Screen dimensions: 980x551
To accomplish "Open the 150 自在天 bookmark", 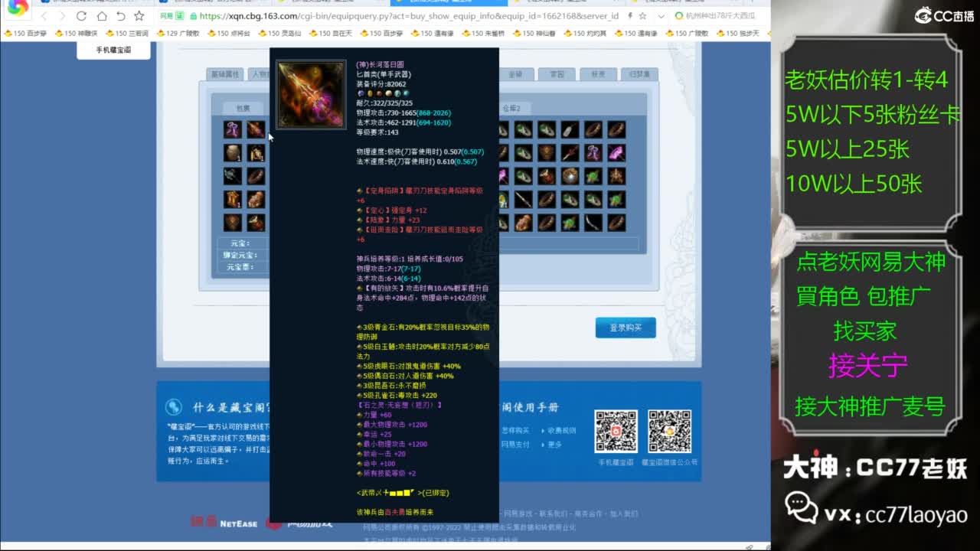I will pyautogui.click(x=331, y=34).
